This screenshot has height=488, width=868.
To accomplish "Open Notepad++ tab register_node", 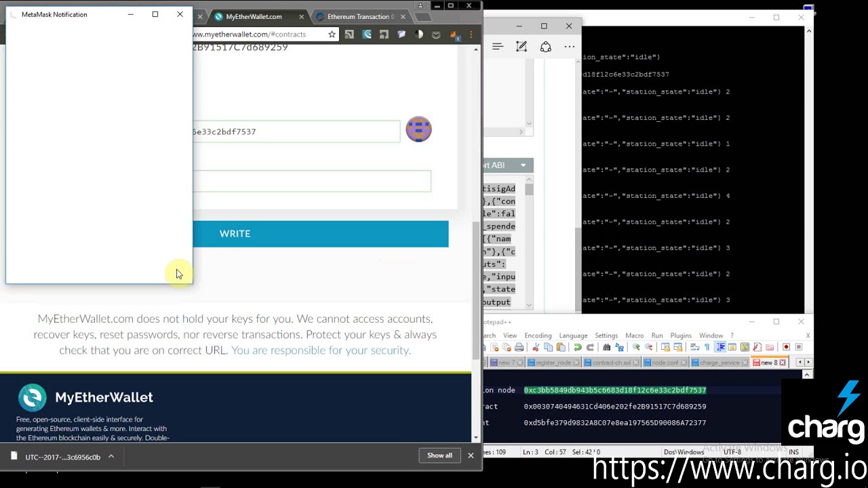I will [553, 363].
